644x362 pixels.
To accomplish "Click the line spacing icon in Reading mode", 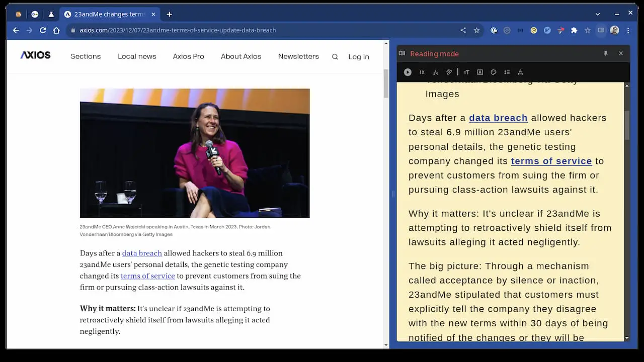I will pos(507,72).
